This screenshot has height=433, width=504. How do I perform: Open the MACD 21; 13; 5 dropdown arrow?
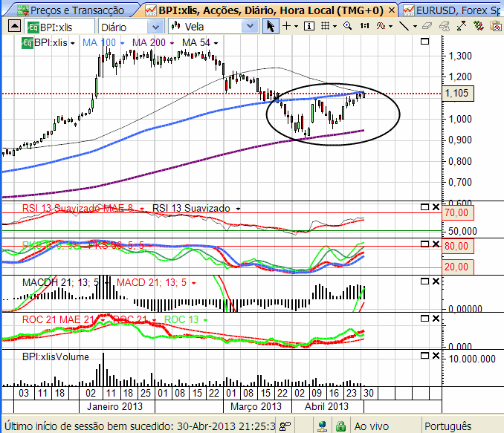pyautogui.click(x=194, y=283)
